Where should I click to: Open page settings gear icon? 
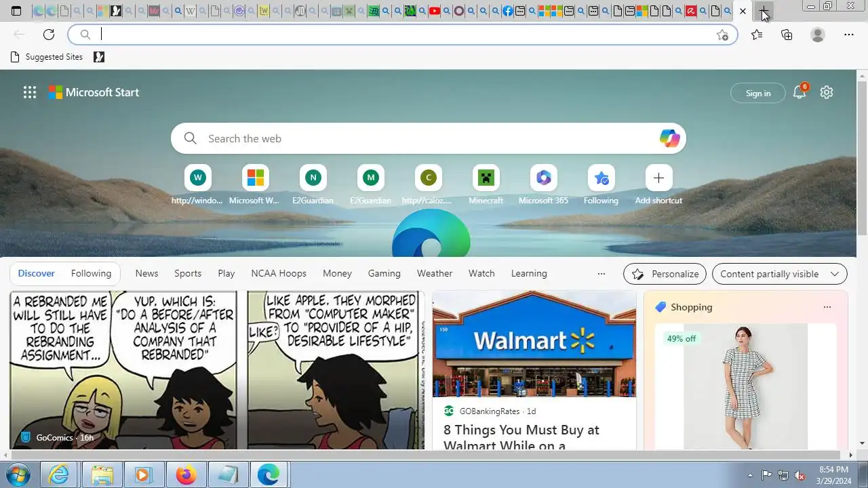827,92
